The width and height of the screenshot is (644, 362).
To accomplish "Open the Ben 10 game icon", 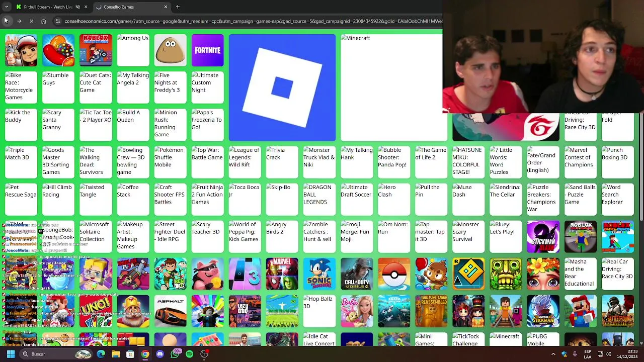I will coord(170,274).
